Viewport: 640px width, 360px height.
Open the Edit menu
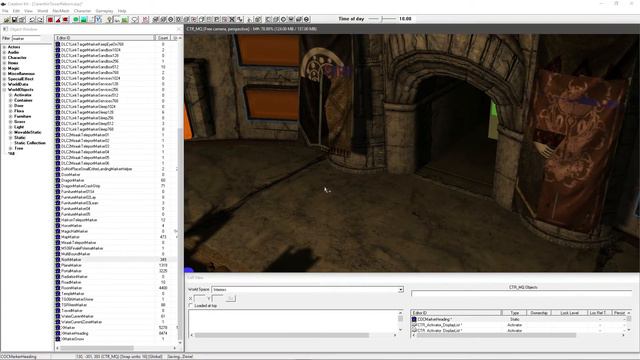click(16, 11)
